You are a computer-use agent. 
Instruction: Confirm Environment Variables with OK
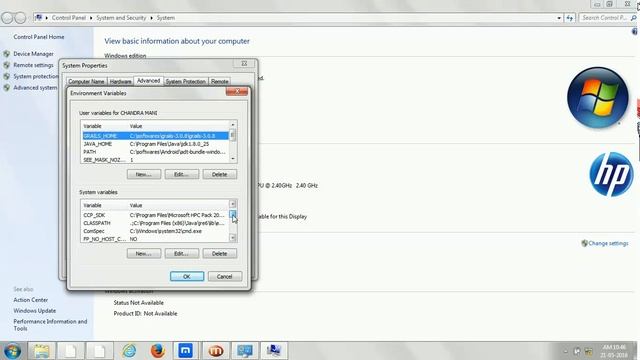187,276
